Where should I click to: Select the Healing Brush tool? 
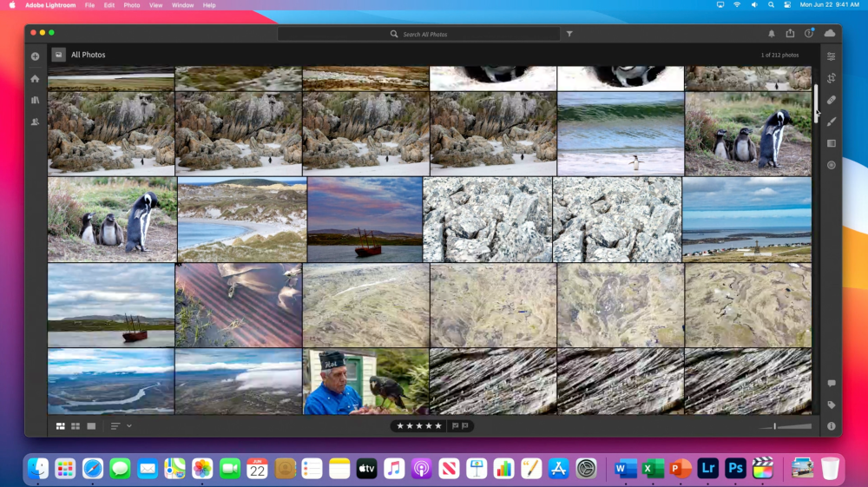831,100
